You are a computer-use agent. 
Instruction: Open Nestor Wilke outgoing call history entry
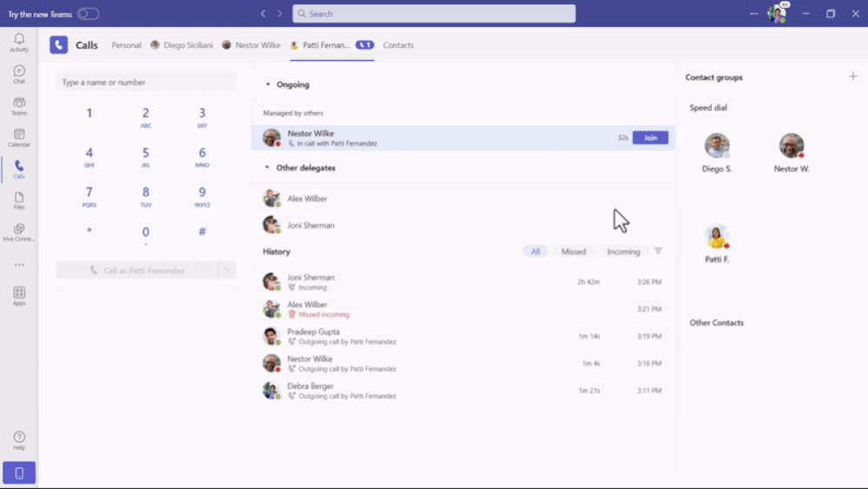[464, 363]
